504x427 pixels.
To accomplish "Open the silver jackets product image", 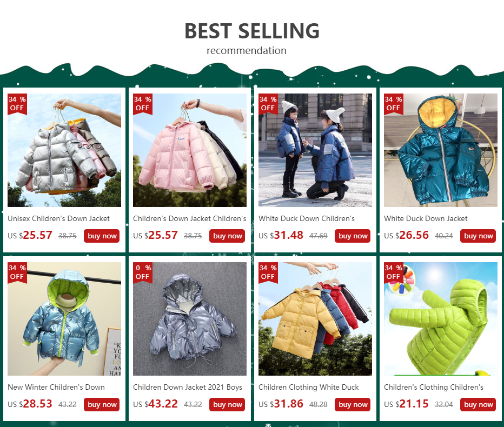I will (64, 150).
